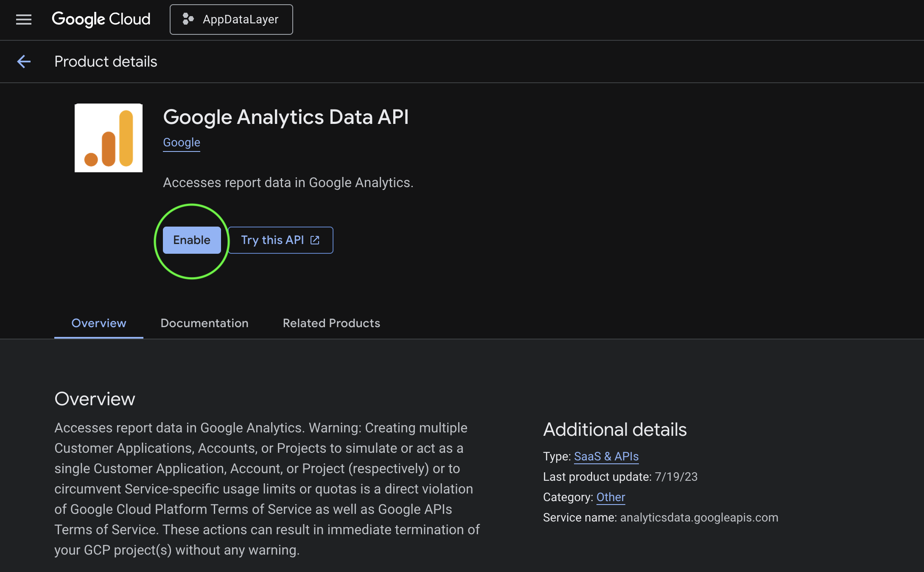The height and width of the screenshot is (572, 924).
Task: Open the AppDataLayer project picker
Action: click(x=231, y=20)
